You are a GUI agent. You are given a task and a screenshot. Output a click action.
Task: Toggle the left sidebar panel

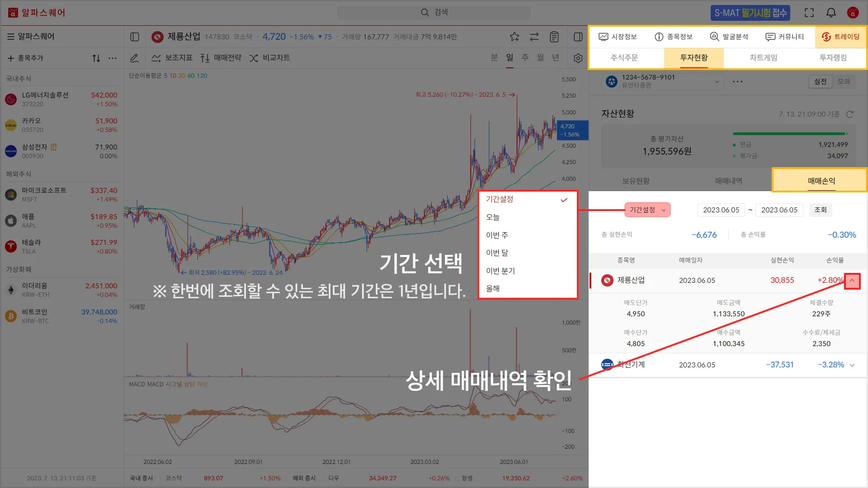[x=135, y=37]
